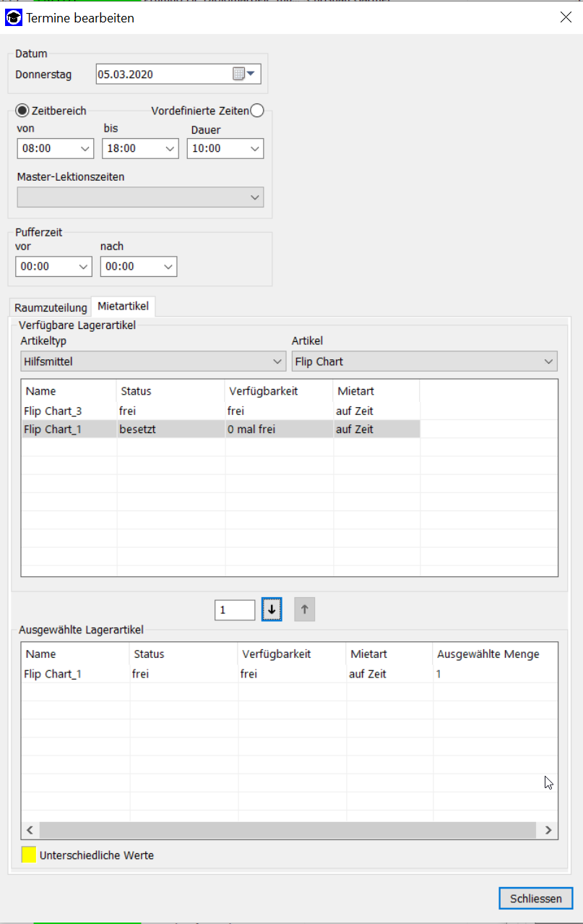Switch to the Raumzuteilung tab
Viewport: 583px width, 924px height.
pos(51,307)
